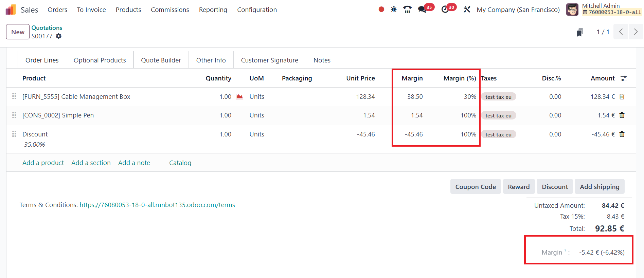Click the Cable Management Box unit price field
Viewport: 644px width, 278px height.
[x=365, y=97]
